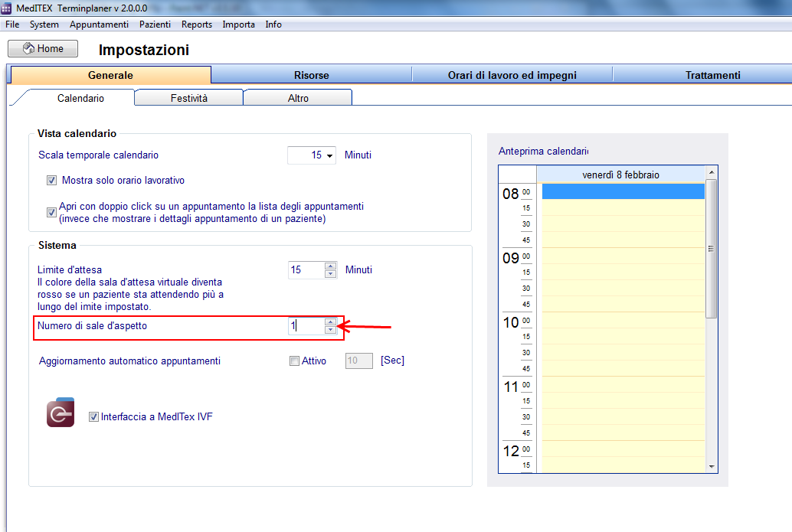This screenshot has width=792, height=532.
Task: Click the MedITEX IVF logo icon
Action: pyautogui.click(x=61, y=413)
